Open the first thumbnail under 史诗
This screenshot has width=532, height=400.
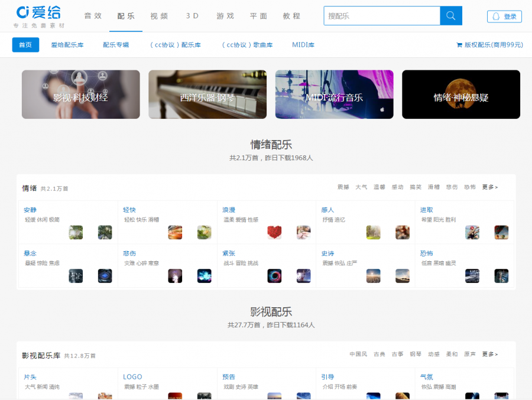click(373, 276)
